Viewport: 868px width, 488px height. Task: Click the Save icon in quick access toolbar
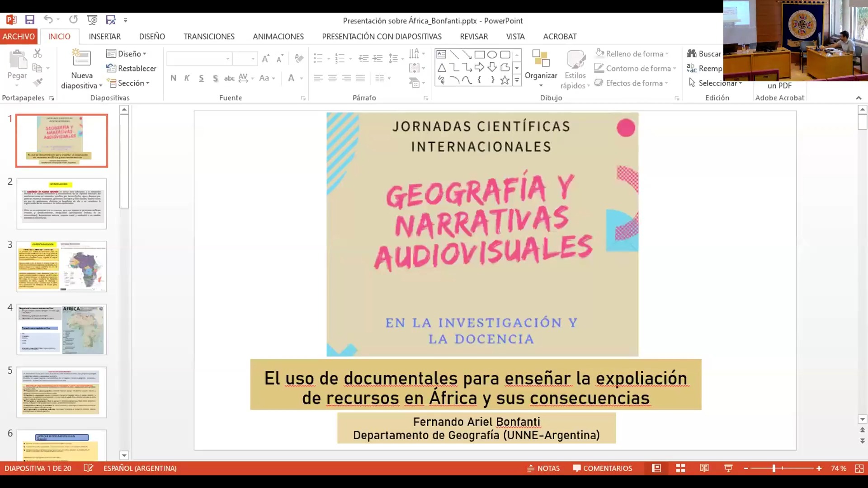point(30,20)
